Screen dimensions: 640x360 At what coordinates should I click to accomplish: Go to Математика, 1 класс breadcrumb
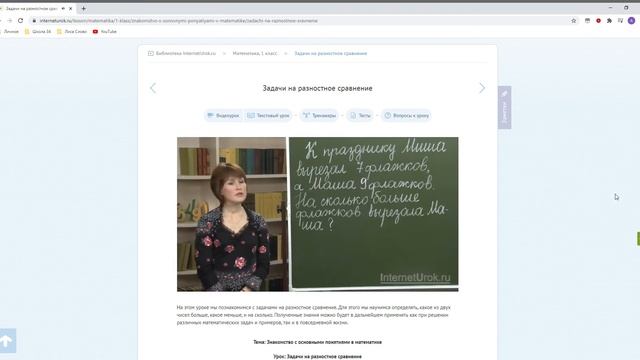pos(255,53)
